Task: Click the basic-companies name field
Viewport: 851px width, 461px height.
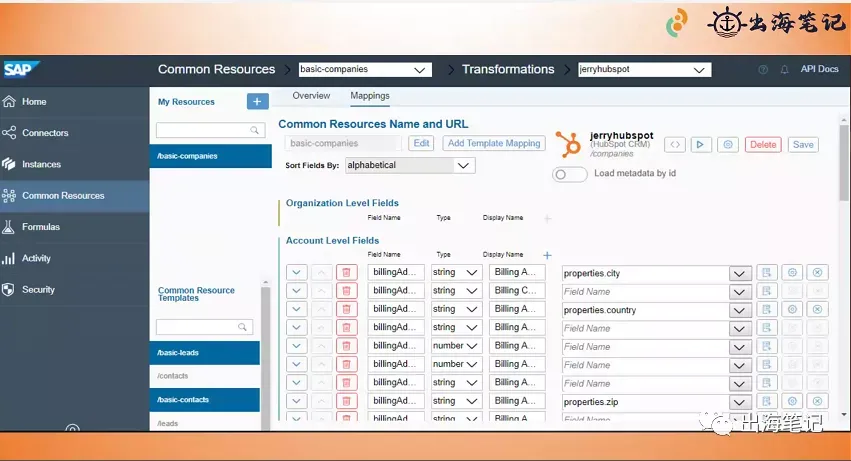Action: [x=342, y=143]
